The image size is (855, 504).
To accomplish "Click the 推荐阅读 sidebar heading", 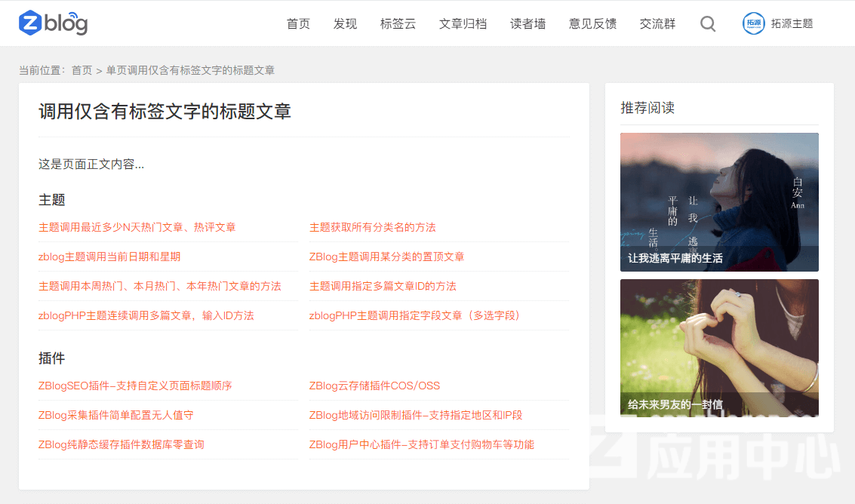I will pos(647,108).
